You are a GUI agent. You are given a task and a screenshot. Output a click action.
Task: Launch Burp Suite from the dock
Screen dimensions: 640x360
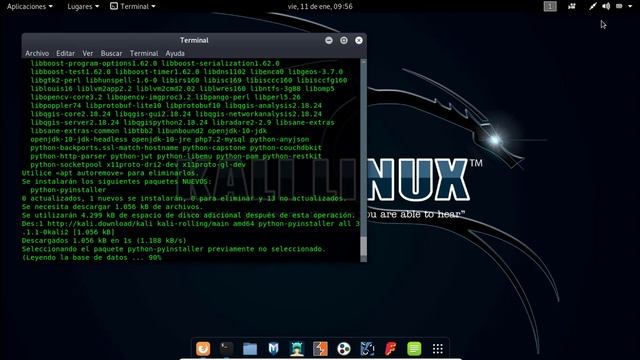320,349
